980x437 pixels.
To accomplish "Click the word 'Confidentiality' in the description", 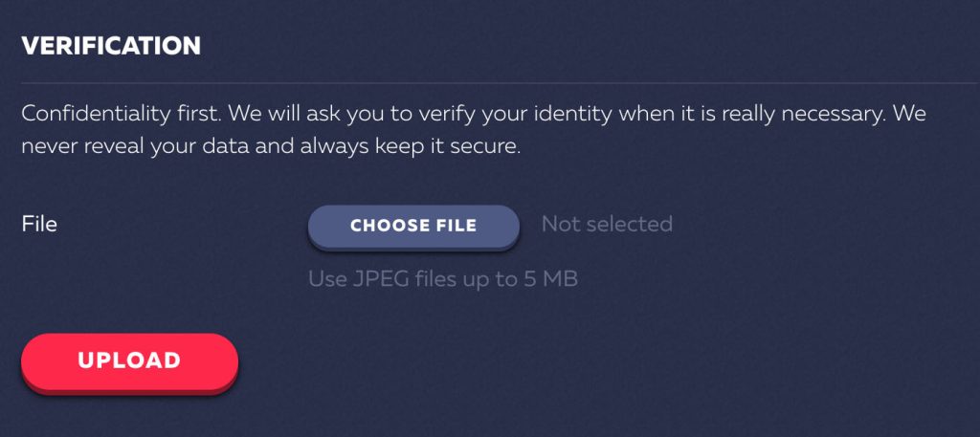I will (x=90, y=114).
